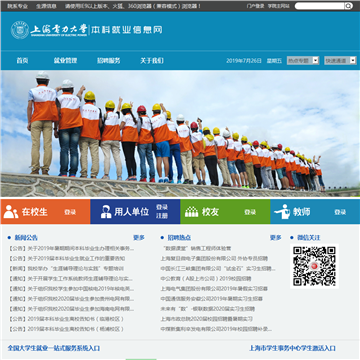Click 更多 beside 招聘热点
Image resolution: width=360 pixels, height=360 pixels.
[276, 238]
